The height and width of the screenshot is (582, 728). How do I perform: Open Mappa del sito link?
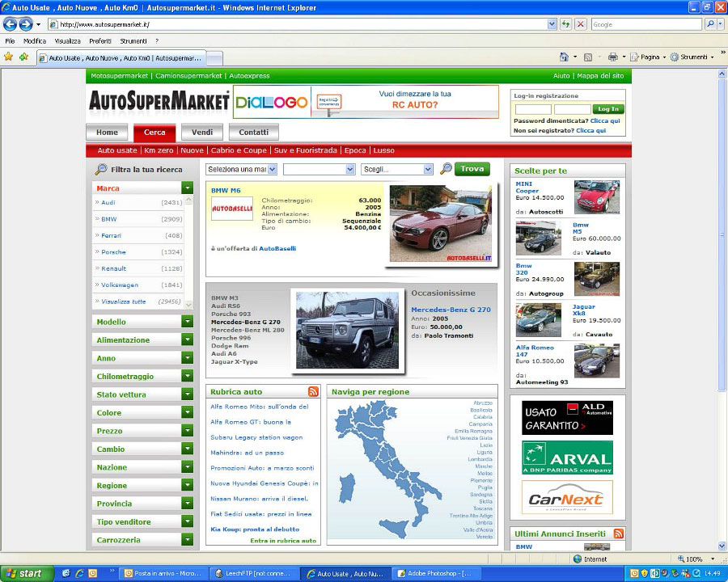(600, 76)
